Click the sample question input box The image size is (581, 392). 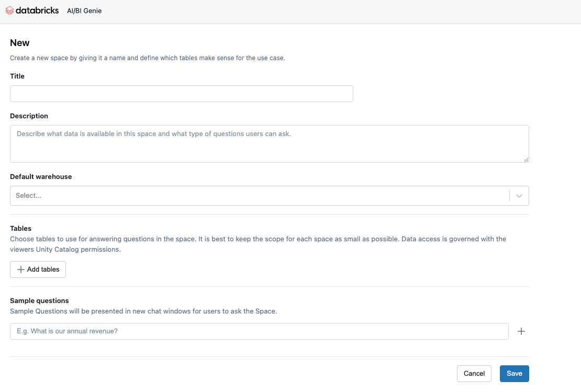[259, 331]
